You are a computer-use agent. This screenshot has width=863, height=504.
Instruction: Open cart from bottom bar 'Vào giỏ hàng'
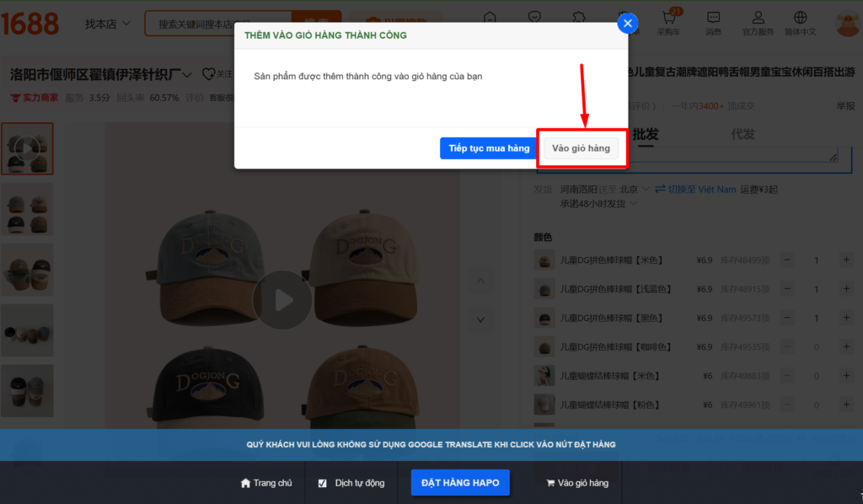(x=577, y=483)
